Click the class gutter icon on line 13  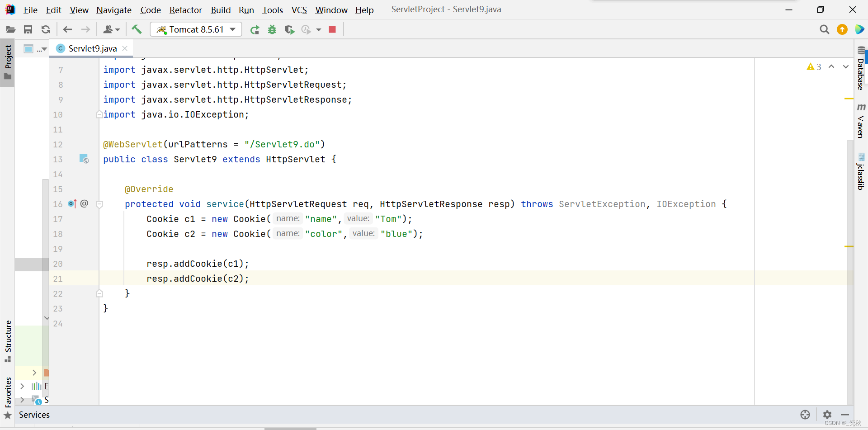84,159
